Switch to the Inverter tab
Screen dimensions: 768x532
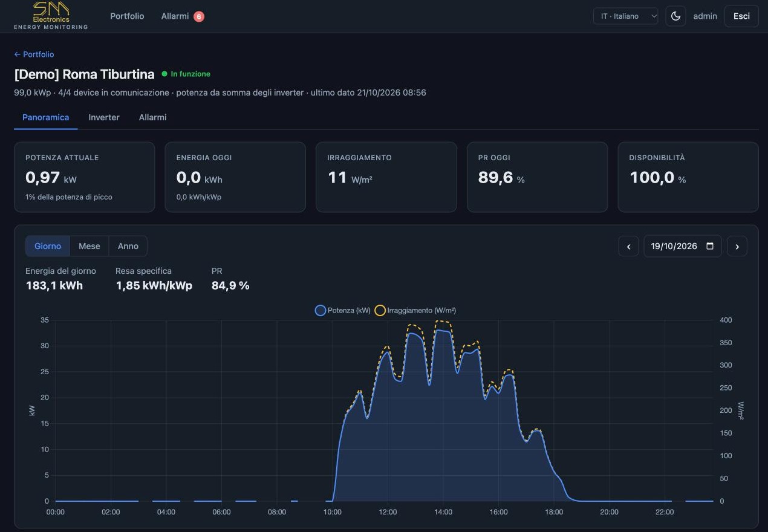(104, 117)
